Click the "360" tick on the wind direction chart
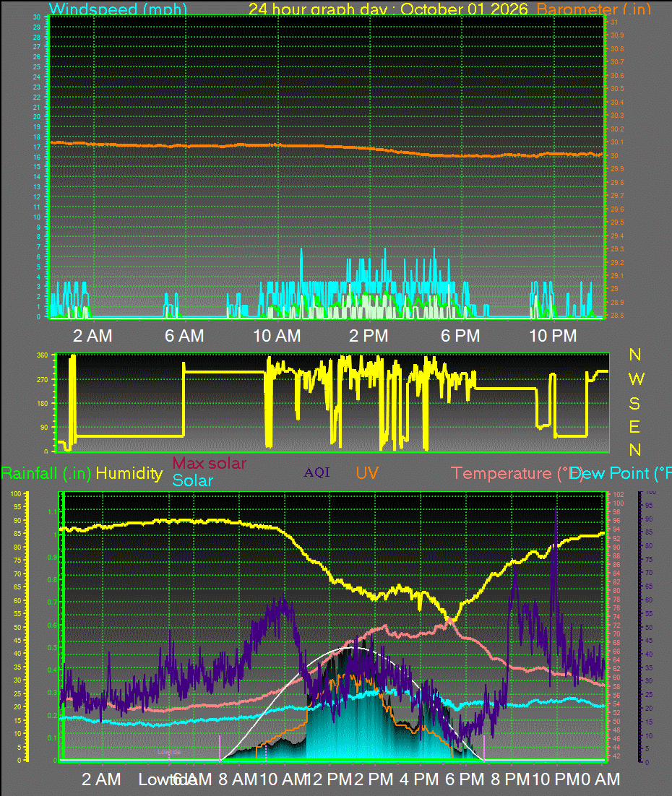Image resolution: width=672 pixels, height=796 pixels. pos(42,355)
